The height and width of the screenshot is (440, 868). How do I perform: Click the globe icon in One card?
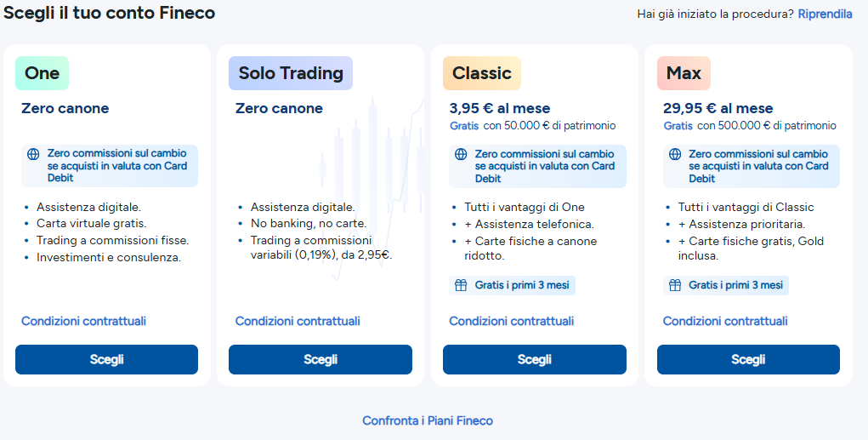[34, 154]
